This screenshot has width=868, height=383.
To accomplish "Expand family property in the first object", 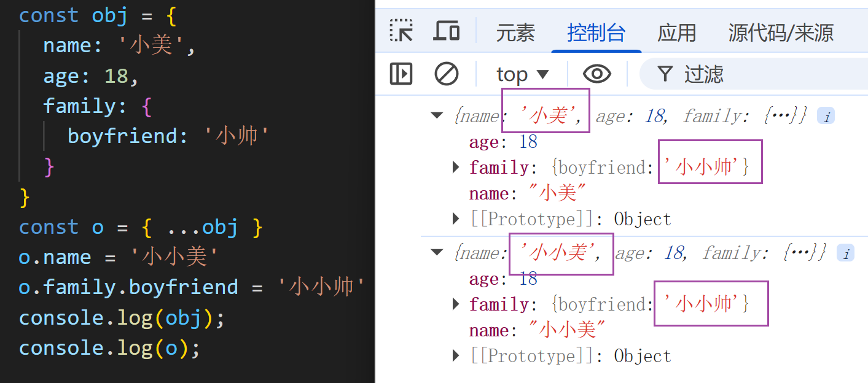I will [456, 167].
